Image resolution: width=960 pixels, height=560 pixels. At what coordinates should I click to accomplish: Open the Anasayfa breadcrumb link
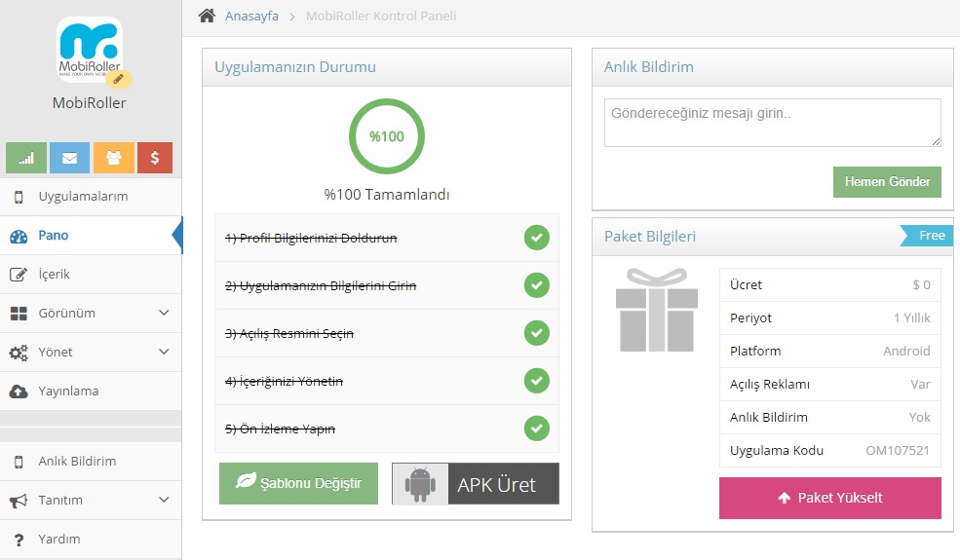point(251,16)
